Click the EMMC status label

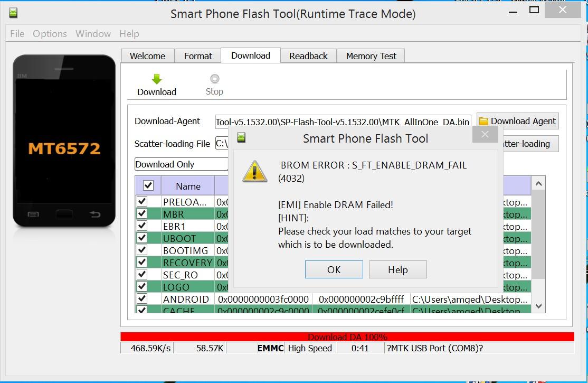270,348
